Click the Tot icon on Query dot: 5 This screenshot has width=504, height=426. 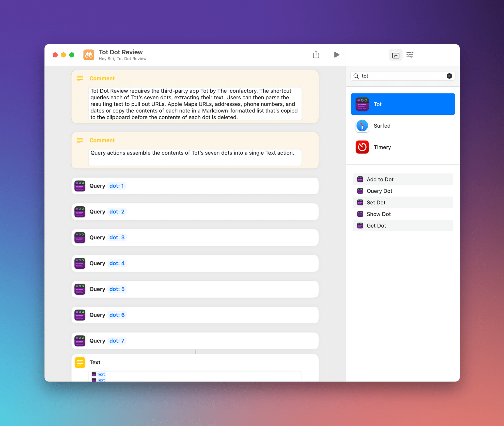coord(80,289)
